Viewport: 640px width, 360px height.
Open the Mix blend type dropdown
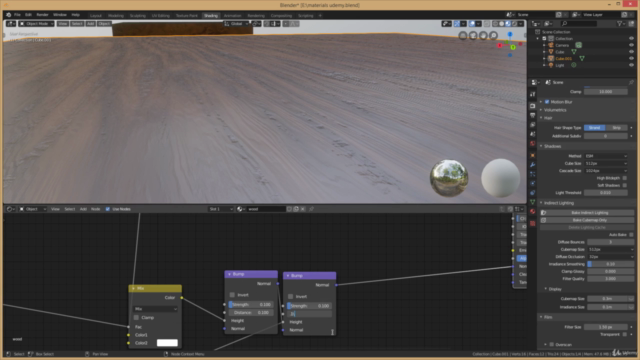tap(155, 309)
